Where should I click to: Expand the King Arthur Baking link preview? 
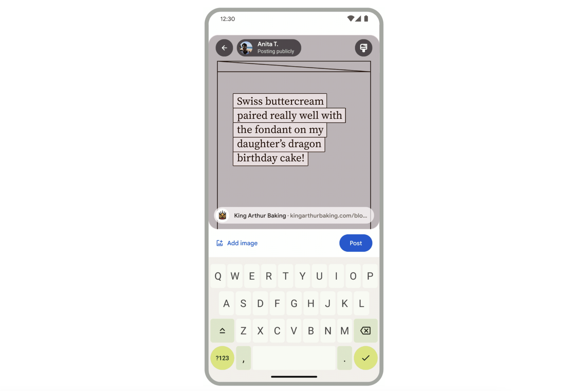[294, 215]
